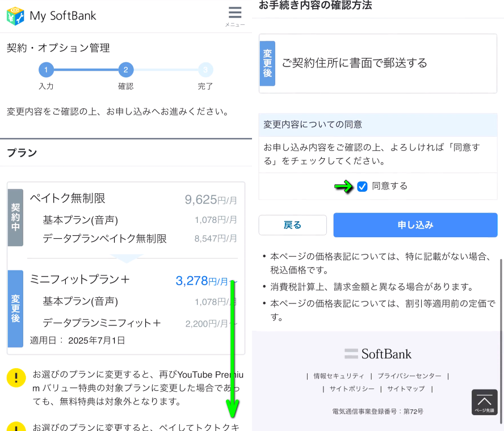This screenshot has height=431, width=504.
Task: Tap 基本プラン(音声) under ミニフィットプラン＋
Action: coord(81,302)
